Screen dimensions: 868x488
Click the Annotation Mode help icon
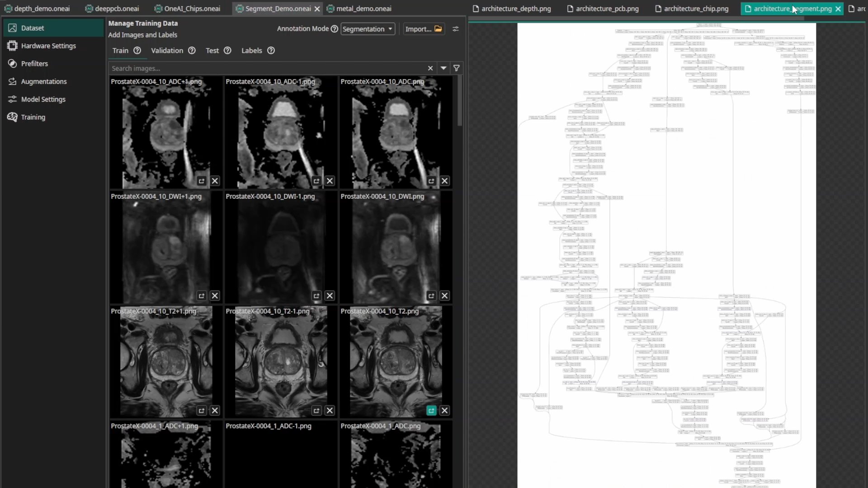334,28
